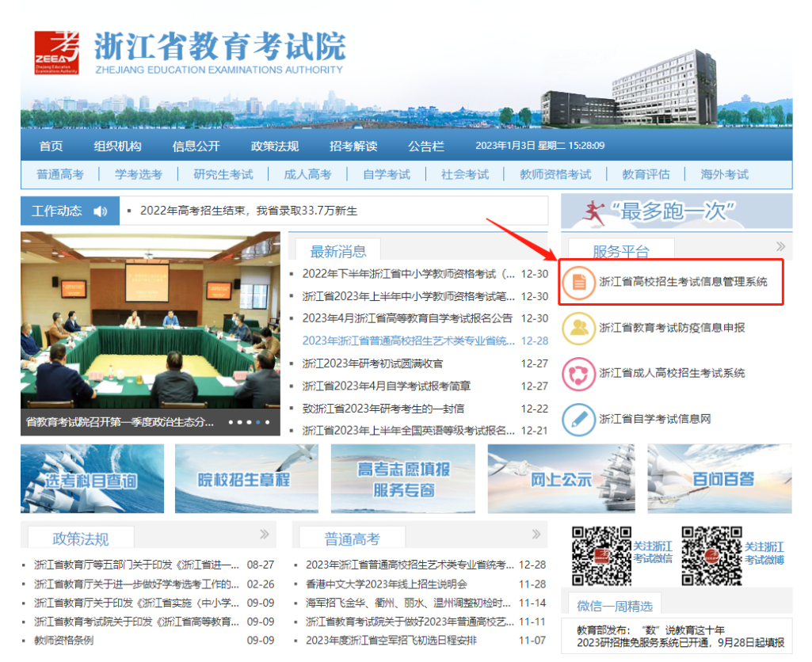Open 组织机构 menu item
This screenshot has width=812, height=662.
(x=117, y=146)
